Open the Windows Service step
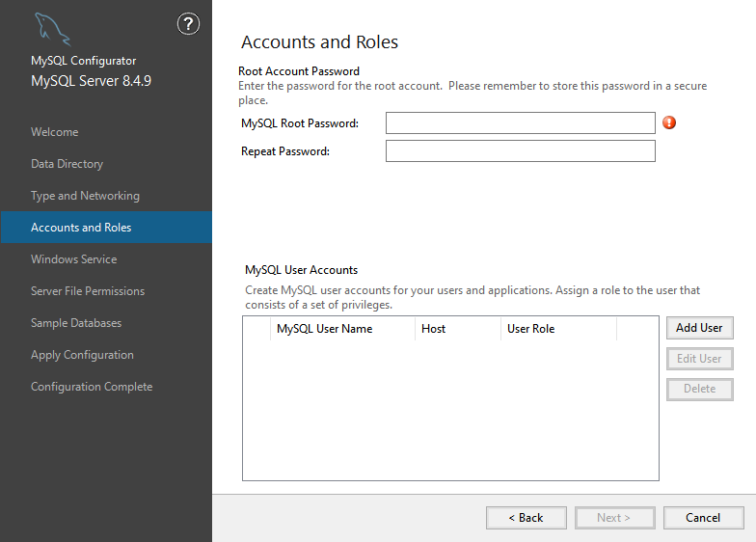756x542 pixels. click(x=73, y=259)
